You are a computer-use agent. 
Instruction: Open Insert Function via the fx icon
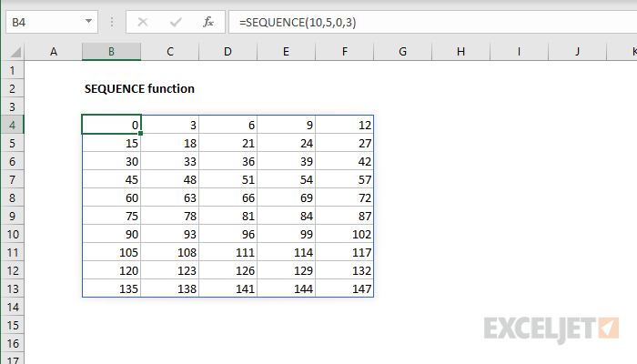(207, 21)
